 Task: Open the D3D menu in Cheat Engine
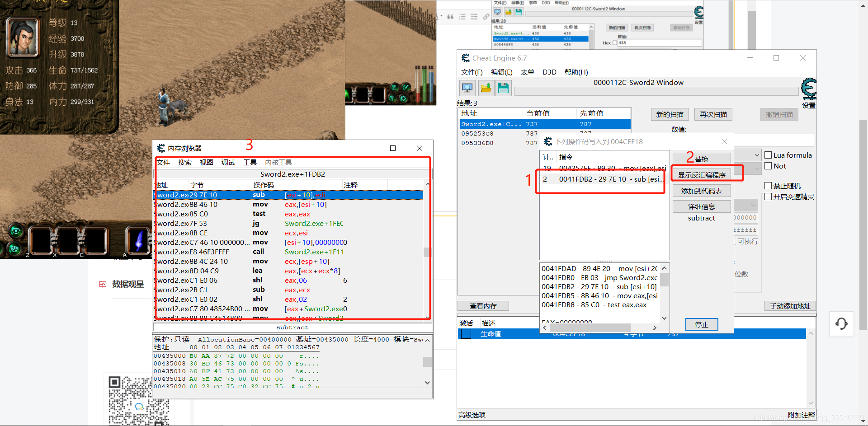(x=549, y=72)
